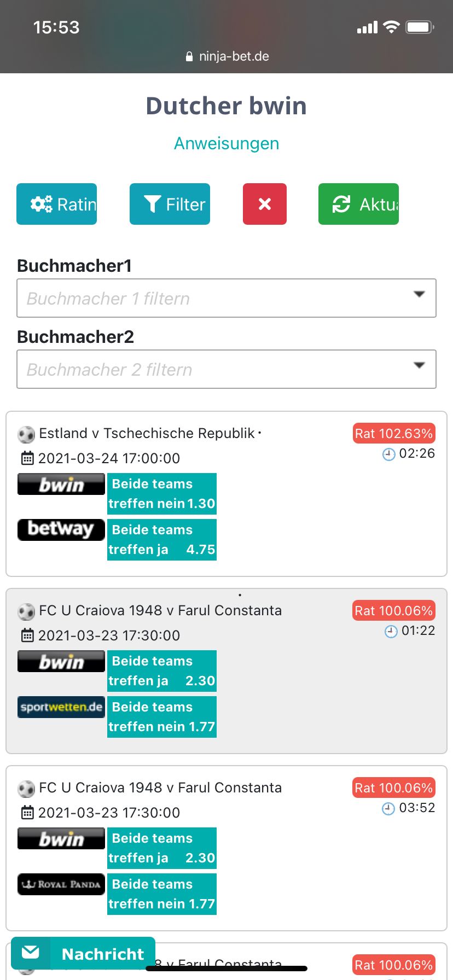The image size is (453, 980).
Task: Expand the Buchmacher 2 filter dropdown arrow
Action: coord(419,365)
